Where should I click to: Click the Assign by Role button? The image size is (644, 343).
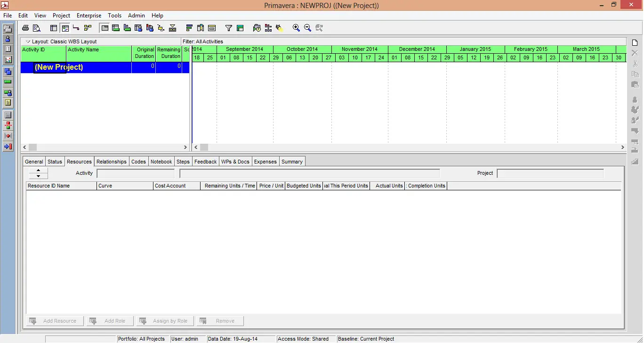coord(165,321)
